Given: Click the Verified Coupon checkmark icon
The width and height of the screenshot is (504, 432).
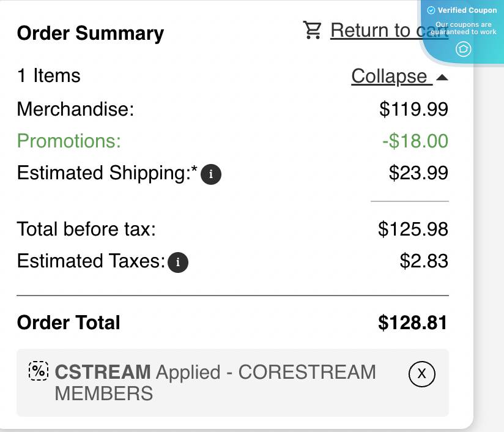Looking at the screenshot, I should [x=431, y=10].
